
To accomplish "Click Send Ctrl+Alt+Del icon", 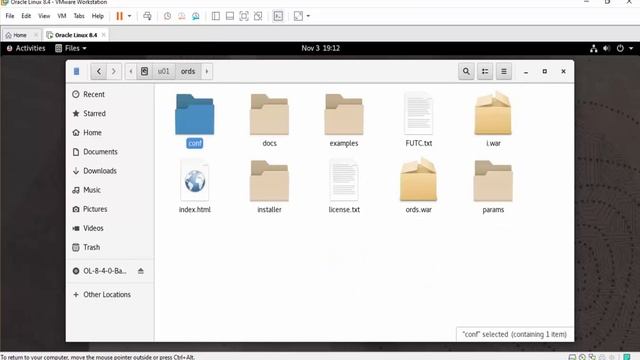I will [x=147, y=16].
